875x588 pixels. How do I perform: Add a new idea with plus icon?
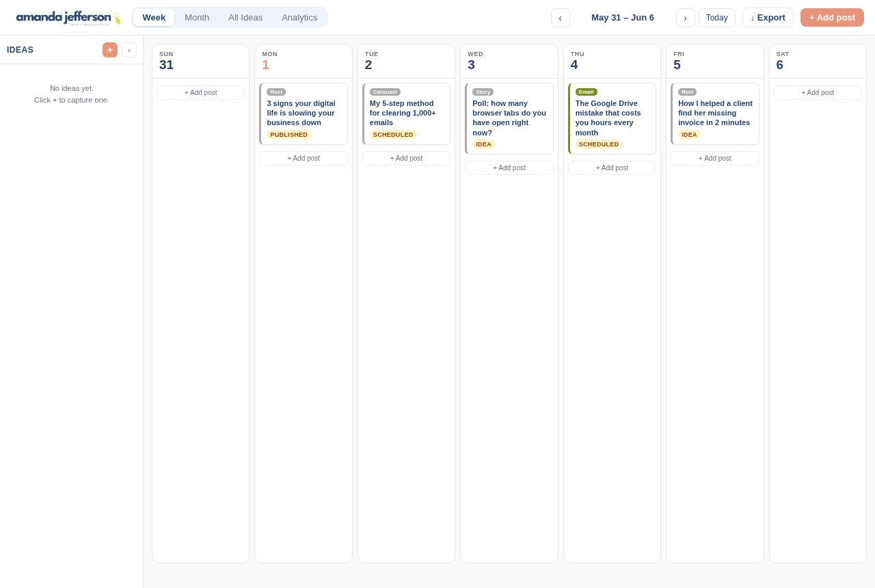[110, 50]
